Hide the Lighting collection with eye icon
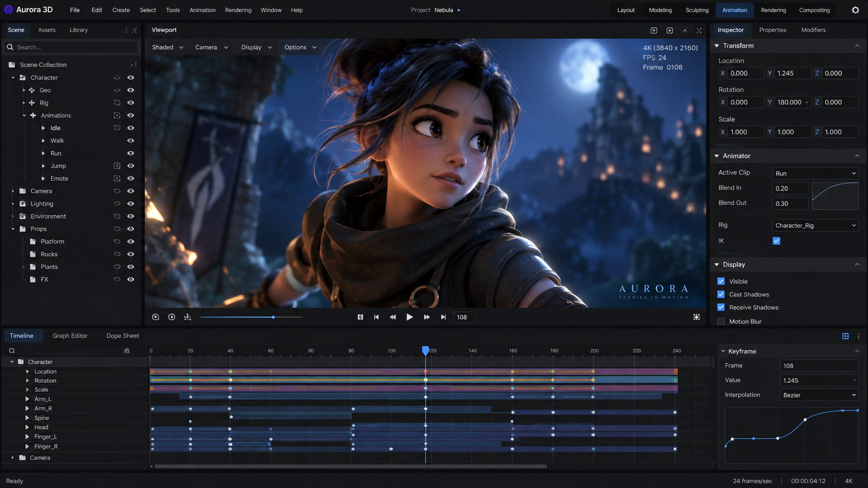 (x=131, y=204)
